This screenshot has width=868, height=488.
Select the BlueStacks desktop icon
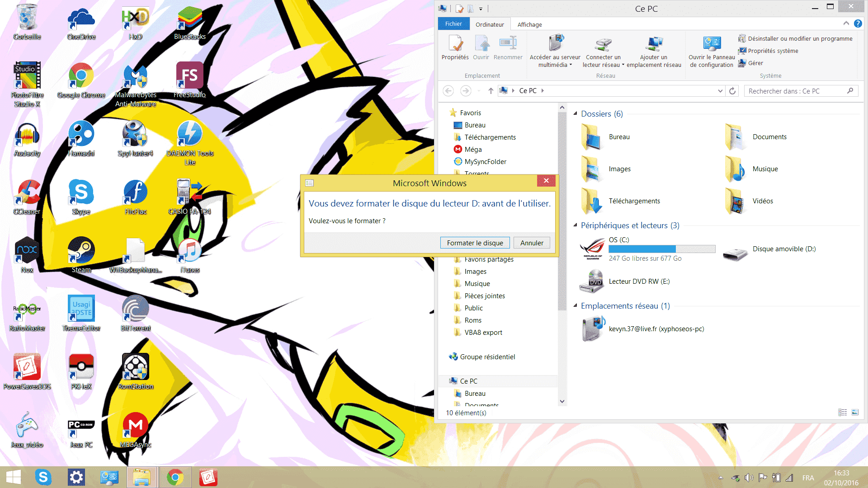click(190, 23)
